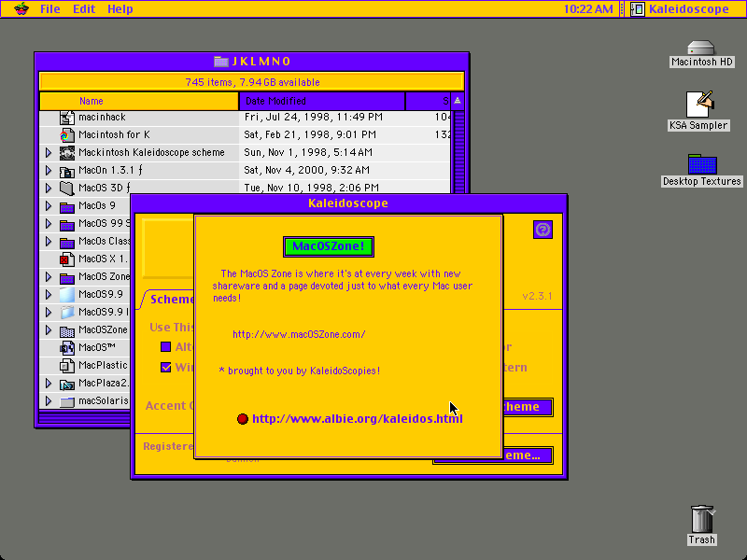This screenshot has width=747, height=560.
Task: Open the Apple menu icon
Action: (21, 9)
